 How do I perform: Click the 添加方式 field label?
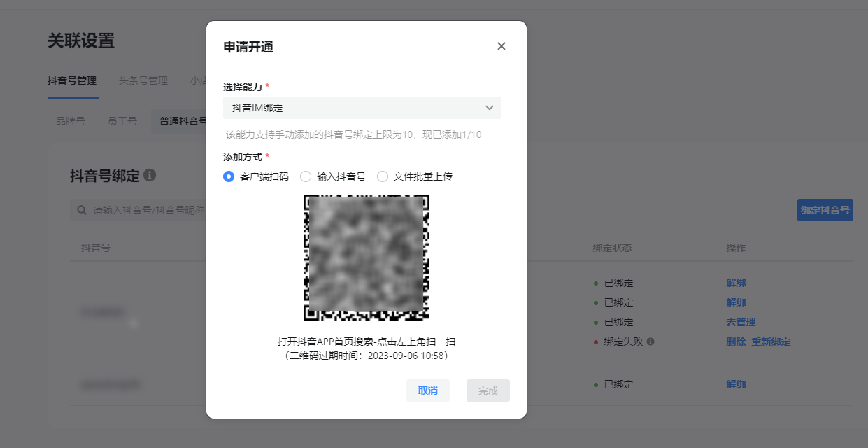tap(243, 157)
